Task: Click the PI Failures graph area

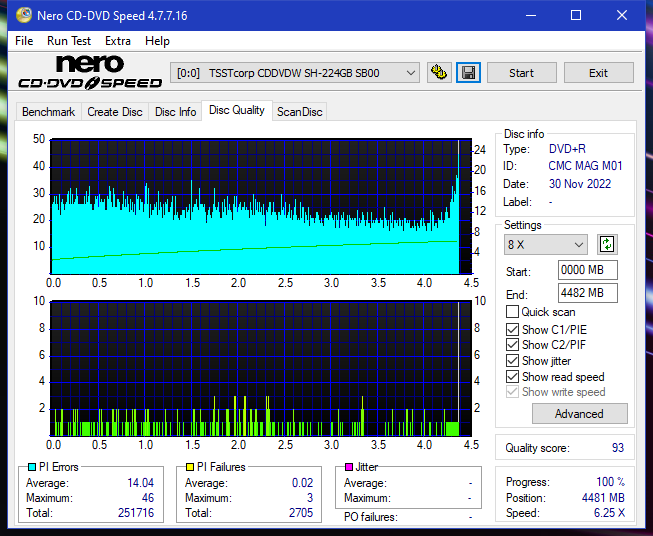Action: pos(261,368)
